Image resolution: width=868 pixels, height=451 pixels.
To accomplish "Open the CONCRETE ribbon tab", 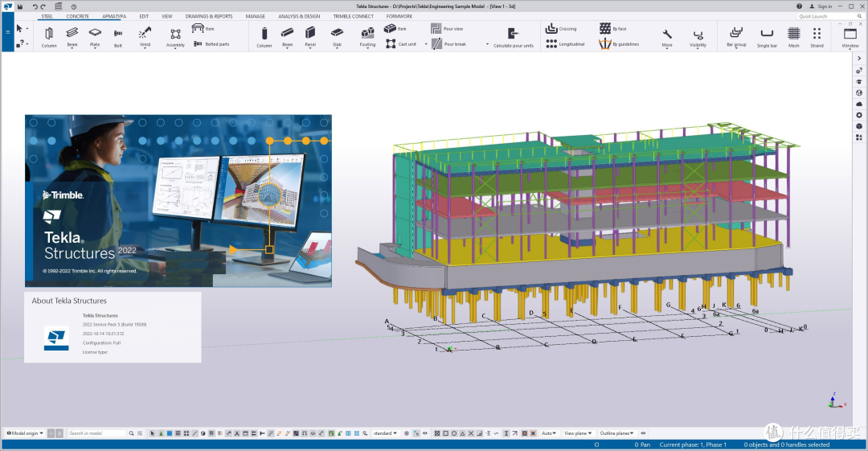I will (x=77, y=17).
